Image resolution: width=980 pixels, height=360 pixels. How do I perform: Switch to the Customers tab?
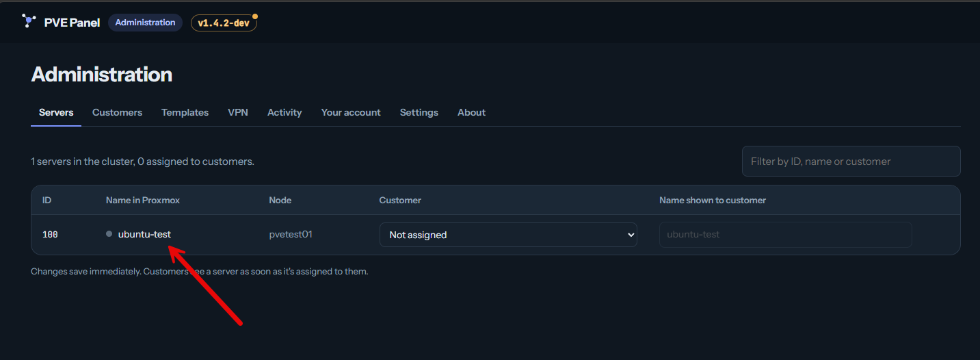[x=117, y=112]
